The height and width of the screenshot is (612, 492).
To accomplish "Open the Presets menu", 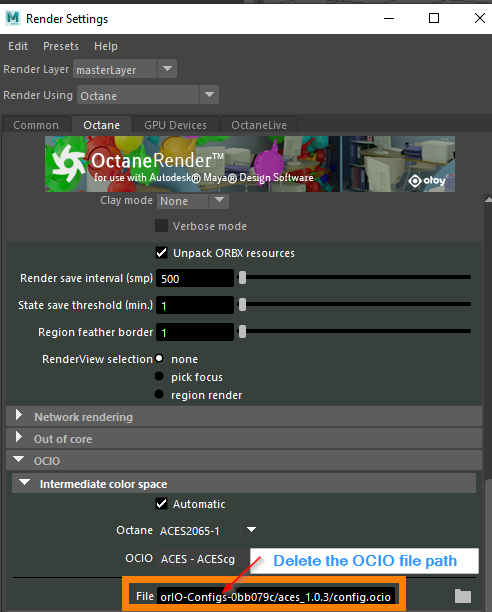I will point(61,46).
